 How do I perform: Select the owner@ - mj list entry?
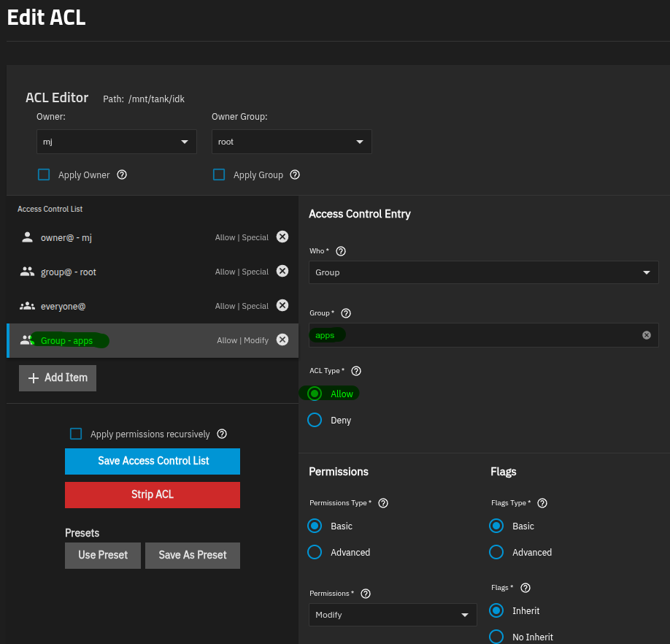pos(153,237)
